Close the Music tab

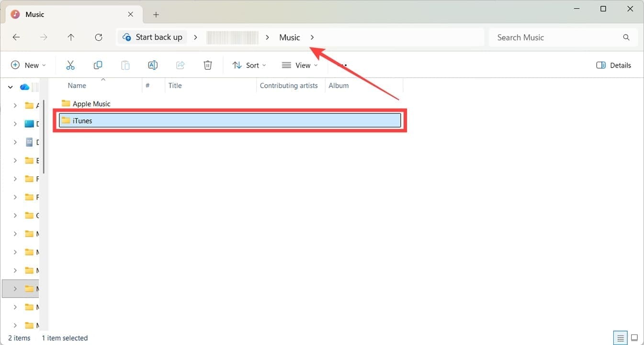130,14
